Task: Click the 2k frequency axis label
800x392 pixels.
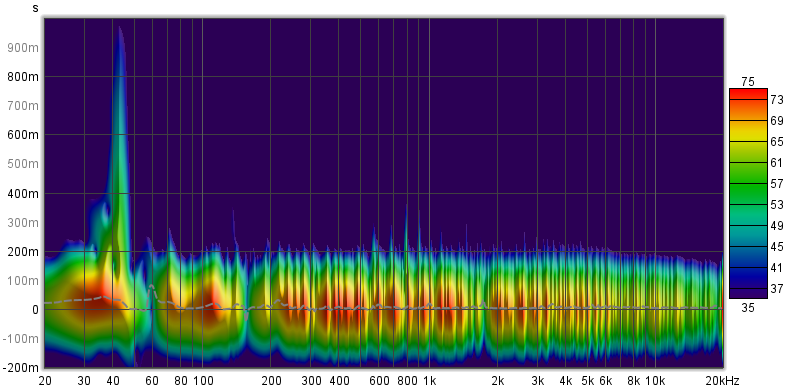Action: pos(497,381)
